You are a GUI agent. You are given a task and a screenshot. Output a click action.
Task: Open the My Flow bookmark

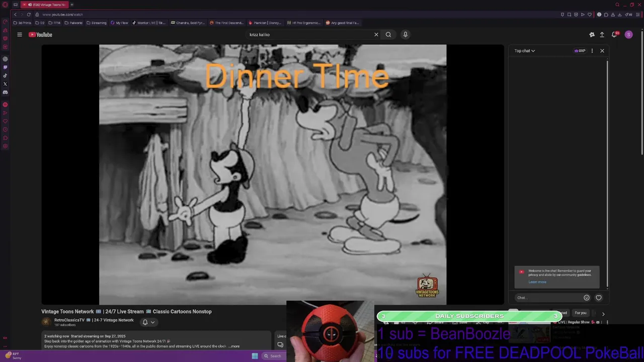tap(120, 23)
